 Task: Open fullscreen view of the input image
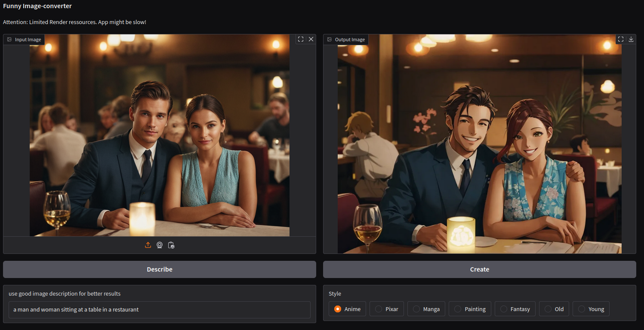(x=300, y=39)
